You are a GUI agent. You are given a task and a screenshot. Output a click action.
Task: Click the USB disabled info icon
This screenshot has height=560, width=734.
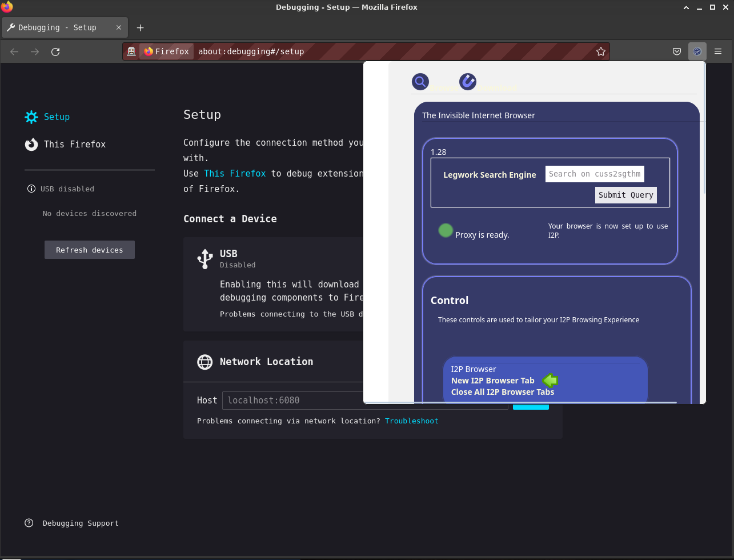(31, 189)
